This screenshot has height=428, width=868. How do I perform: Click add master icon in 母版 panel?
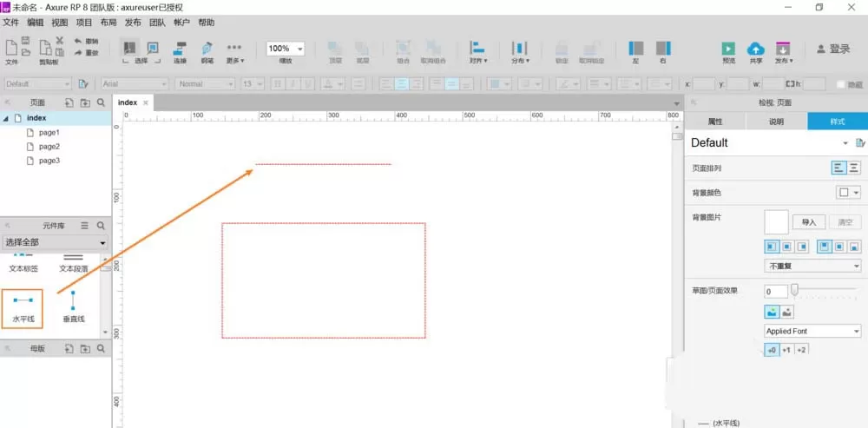pyautogui.click(x=69, y=349)
